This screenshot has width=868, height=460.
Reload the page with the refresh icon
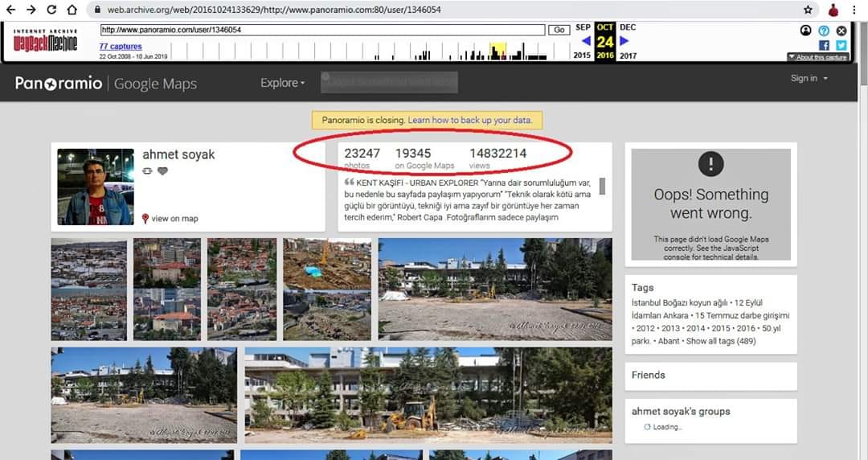pyautogui.click(x=51, y=10)
